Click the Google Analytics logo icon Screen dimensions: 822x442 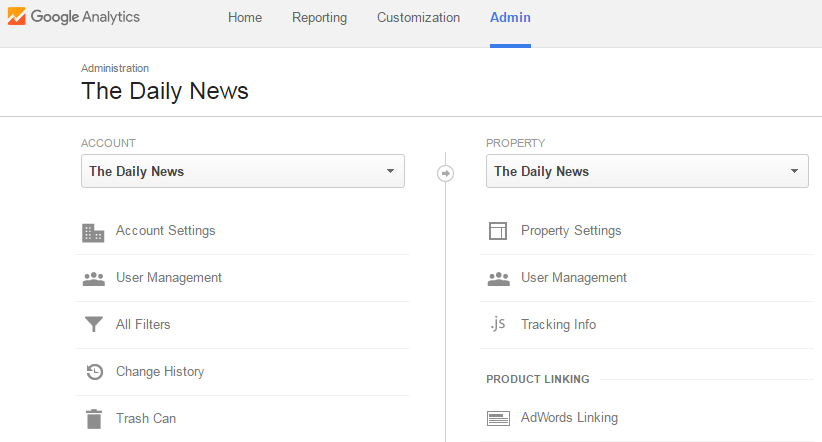coord(16,17)
